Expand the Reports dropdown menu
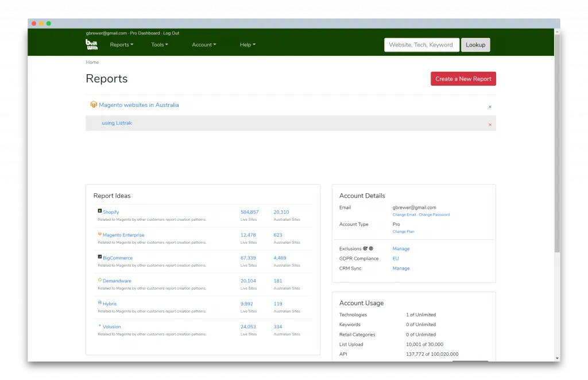 121,45
